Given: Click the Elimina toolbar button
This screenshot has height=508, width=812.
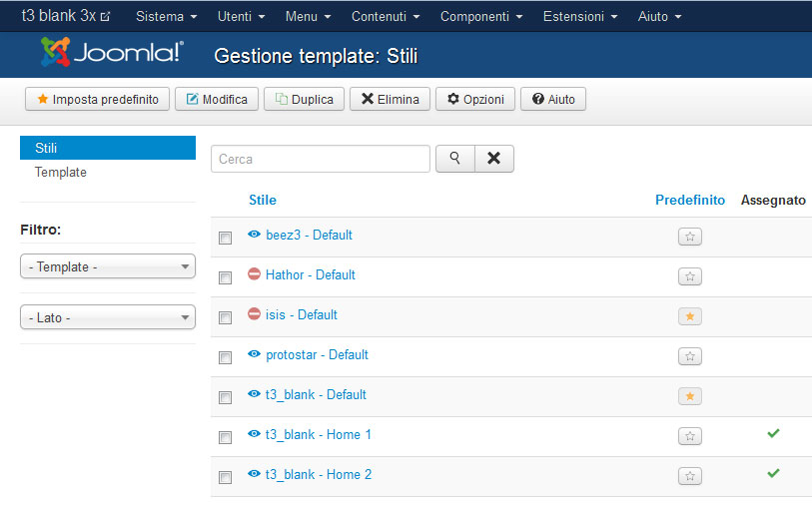Looking at the screenshot, I should click(390, 99).
